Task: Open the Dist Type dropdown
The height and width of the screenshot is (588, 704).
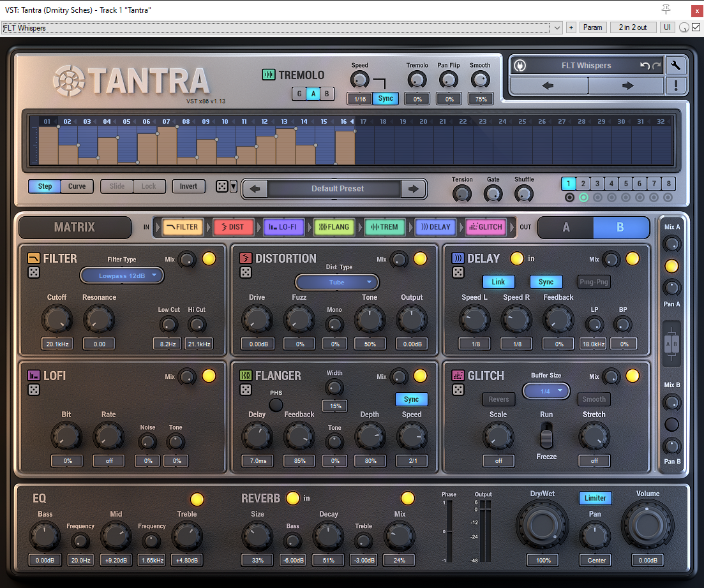Action: tap(337, 282)
